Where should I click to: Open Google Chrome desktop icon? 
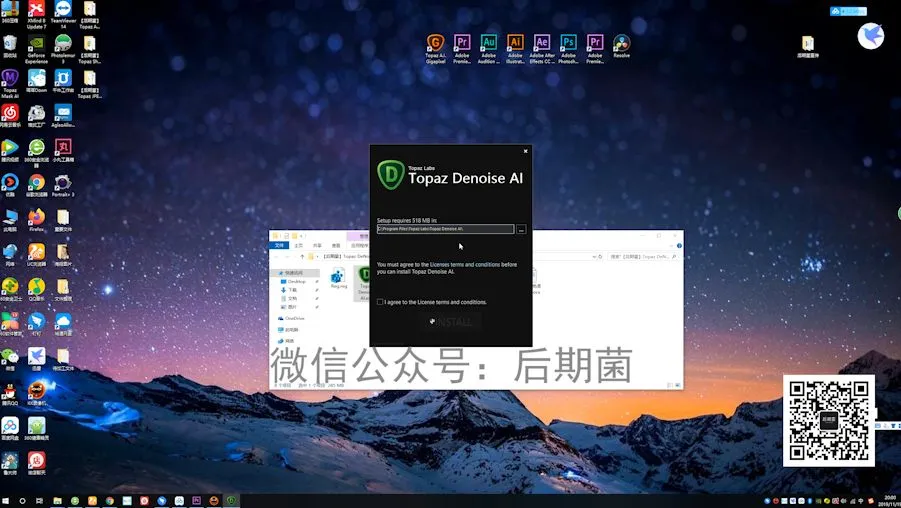click(x=36, y=186)
